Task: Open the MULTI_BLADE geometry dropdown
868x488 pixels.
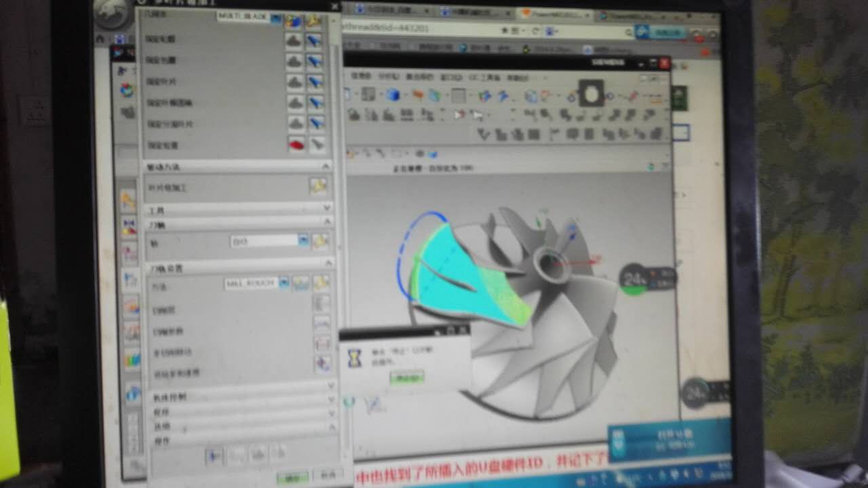Action: tap(275, 18)
